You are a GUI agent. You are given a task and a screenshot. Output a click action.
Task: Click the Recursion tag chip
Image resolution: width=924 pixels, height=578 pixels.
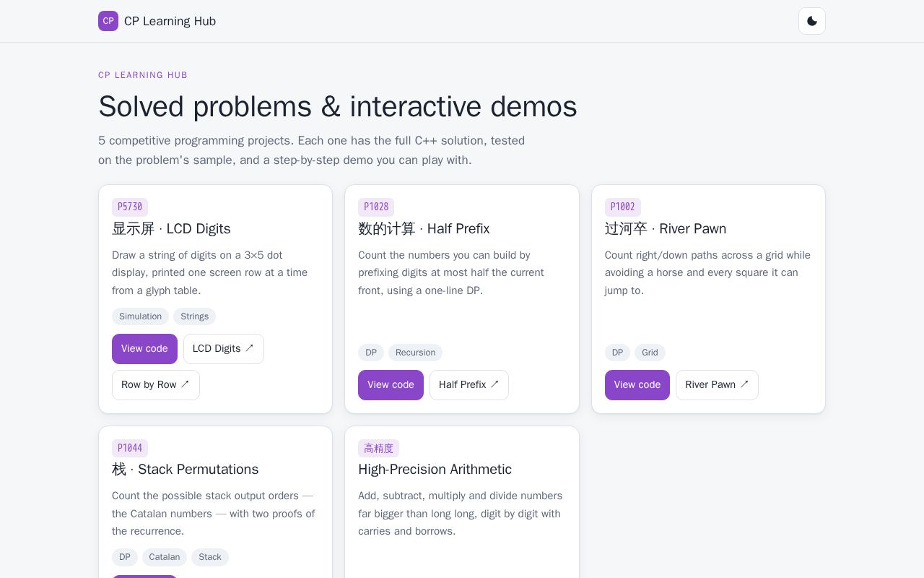click(x=415, y=353)
